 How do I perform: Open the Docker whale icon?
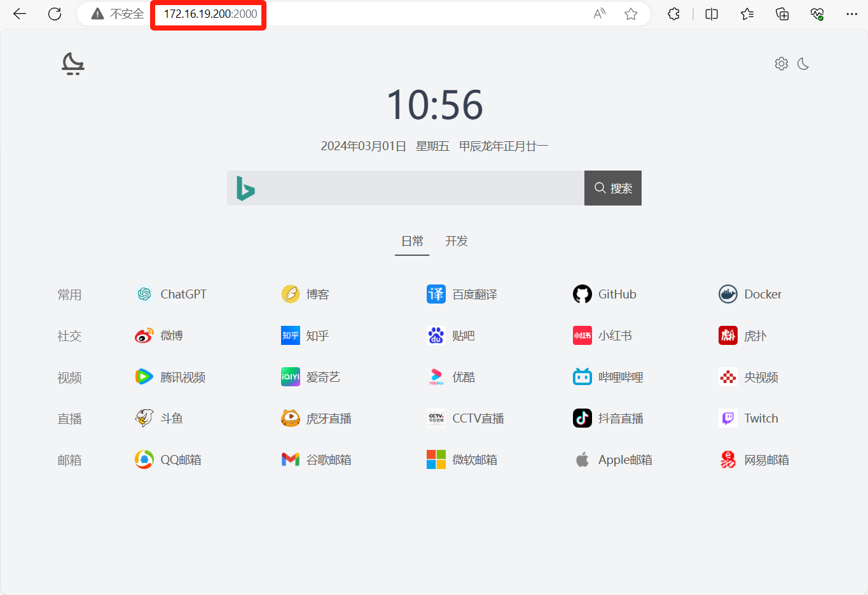tap(727, 294)
